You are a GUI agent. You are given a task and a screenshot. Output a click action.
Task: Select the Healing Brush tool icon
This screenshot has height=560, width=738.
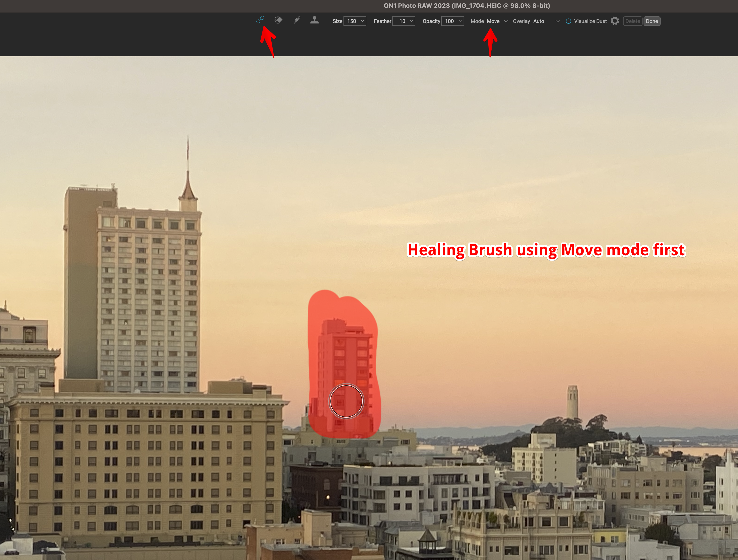point(260,20)
